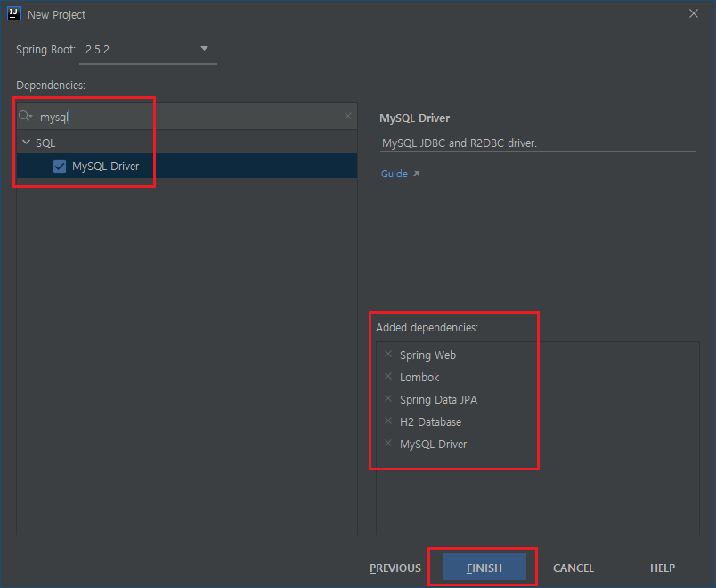Clear the mysql search text
716x588 pixels.
(x=348, y=116)
